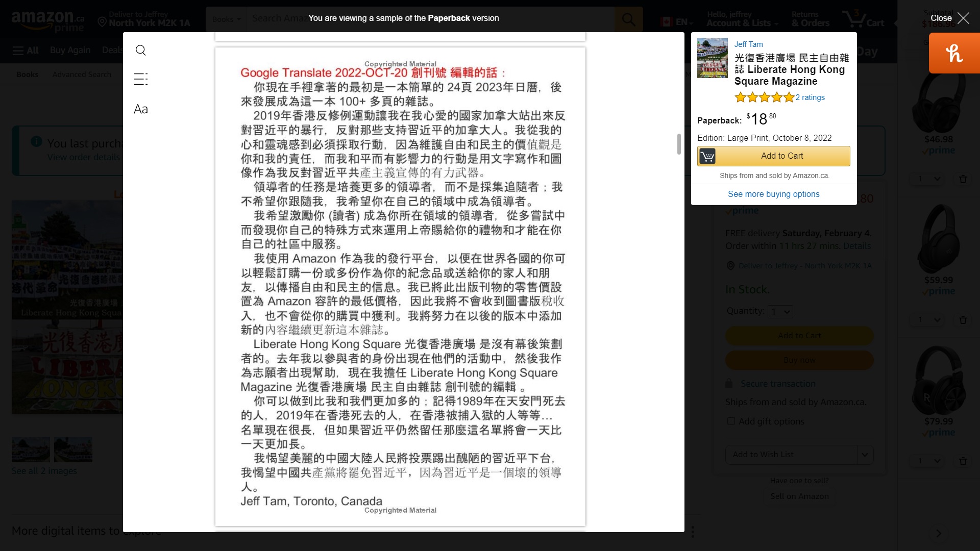This screenshot has width=980, height=551.
Task: Click the Add to Cart button in preview panel
Action: click(x=774, y=156)
